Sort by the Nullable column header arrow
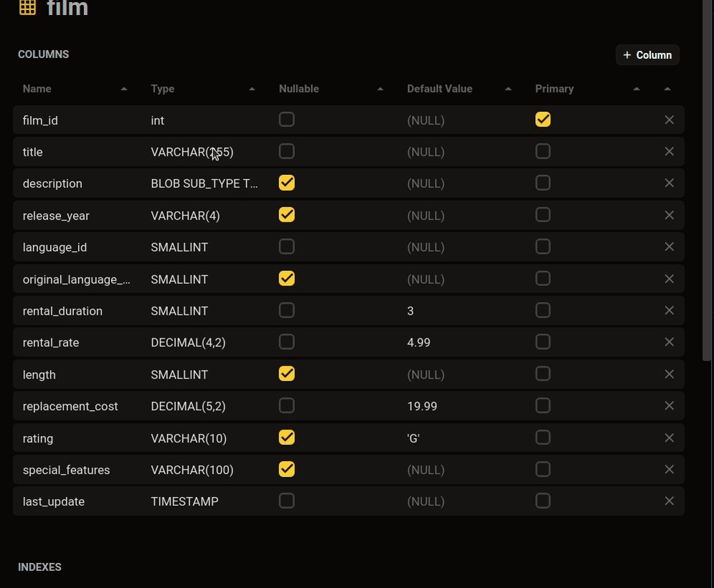This screenshot has width=714, height=588. coord(380,89)
